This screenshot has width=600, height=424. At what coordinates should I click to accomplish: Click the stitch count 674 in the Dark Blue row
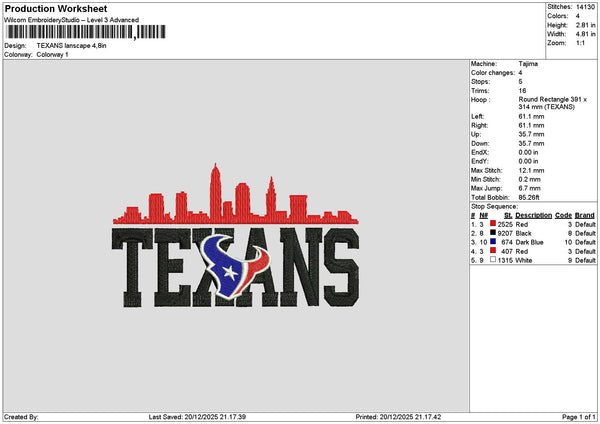[x=507, y=242]
